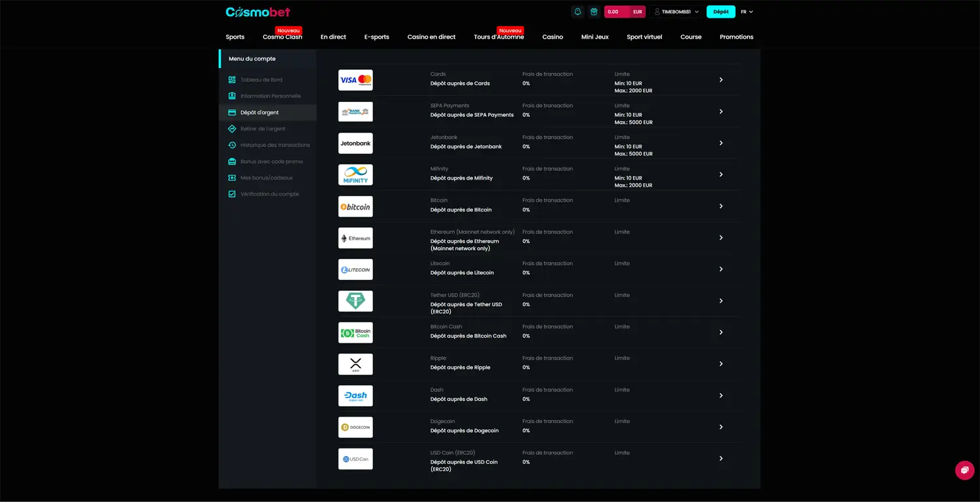980x502 pixels.
Task: Expand SEPA Payments row chevron
Action: [x=721, y=112]
